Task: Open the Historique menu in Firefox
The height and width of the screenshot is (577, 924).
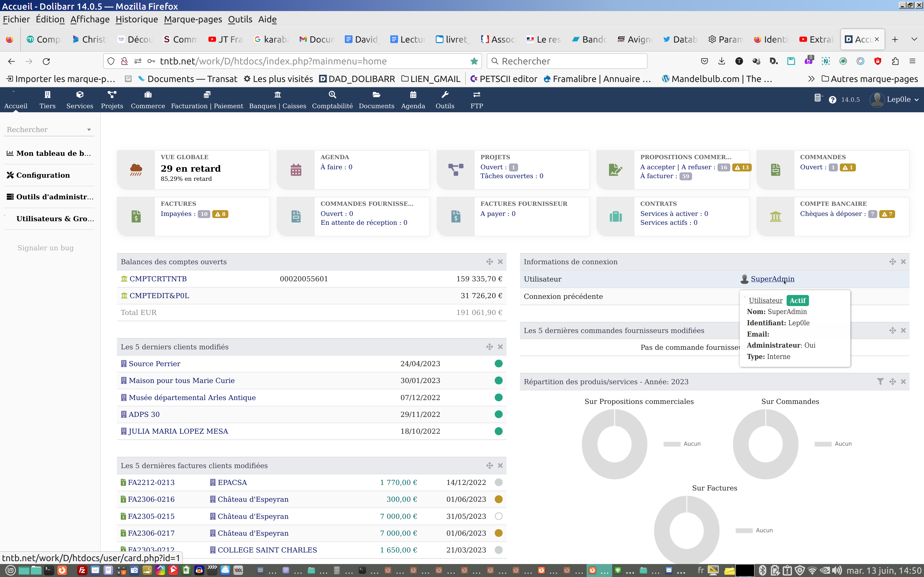Action: point(137,19)
